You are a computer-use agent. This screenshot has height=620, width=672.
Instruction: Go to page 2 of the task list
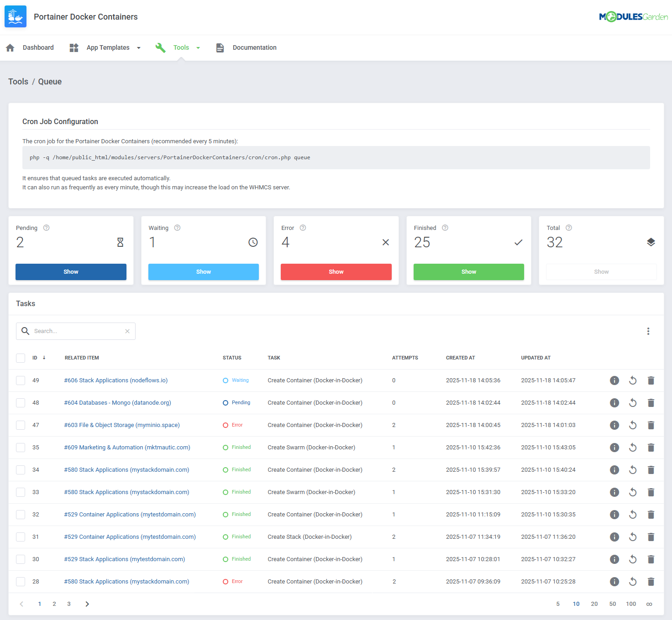tap(54, 604)
